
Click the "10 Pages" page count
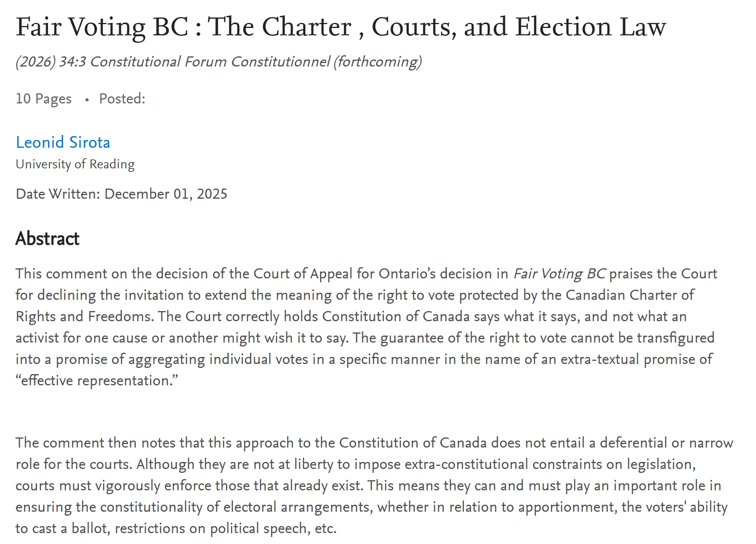(44, 99)
